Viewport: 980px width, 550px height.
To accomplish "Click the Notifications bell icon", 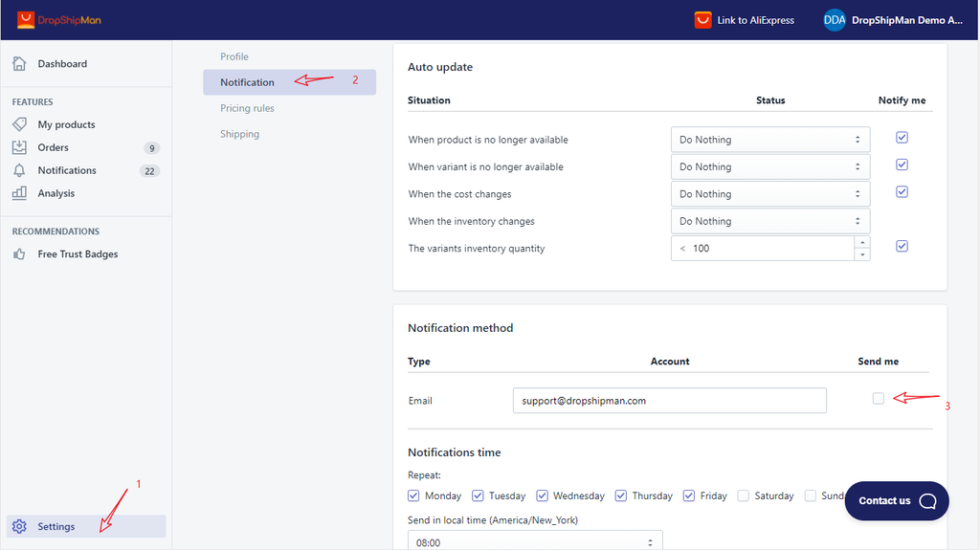I will point(19,170).
